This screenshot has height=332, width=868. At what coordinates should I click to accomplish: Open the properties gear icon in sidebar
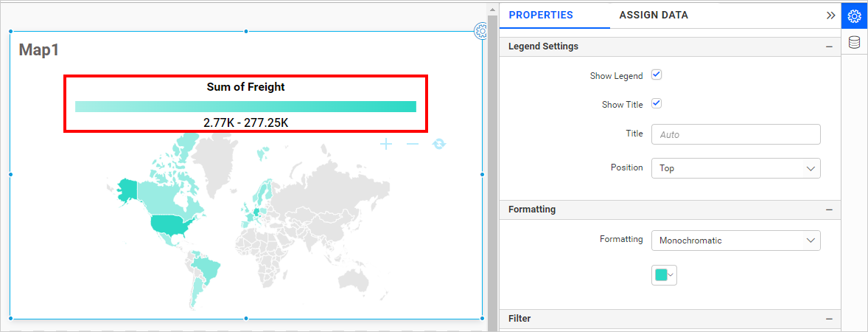(854, 15)
